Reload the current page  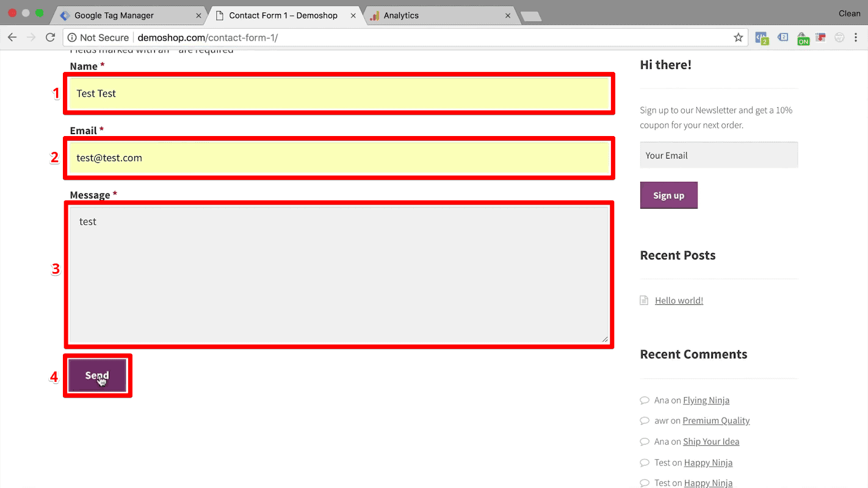pyautogui.click(x=51, y=37)
